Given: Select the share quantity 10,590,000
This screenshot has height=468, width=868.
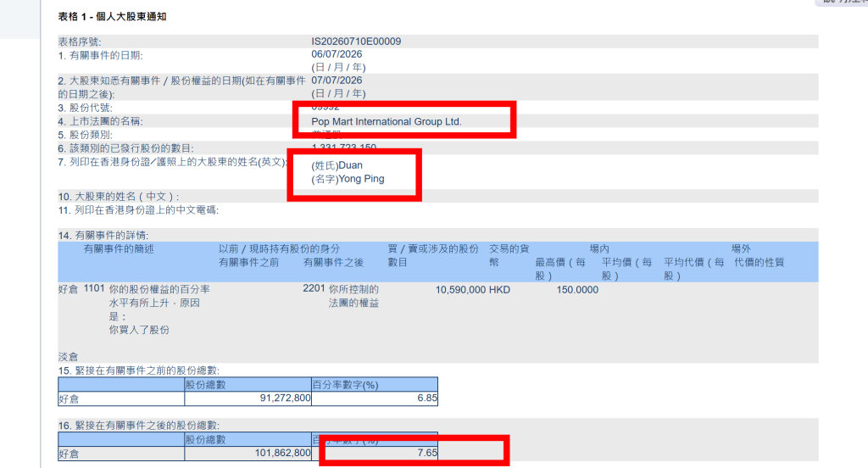Looking at the screenshot, I should point(460,290).
